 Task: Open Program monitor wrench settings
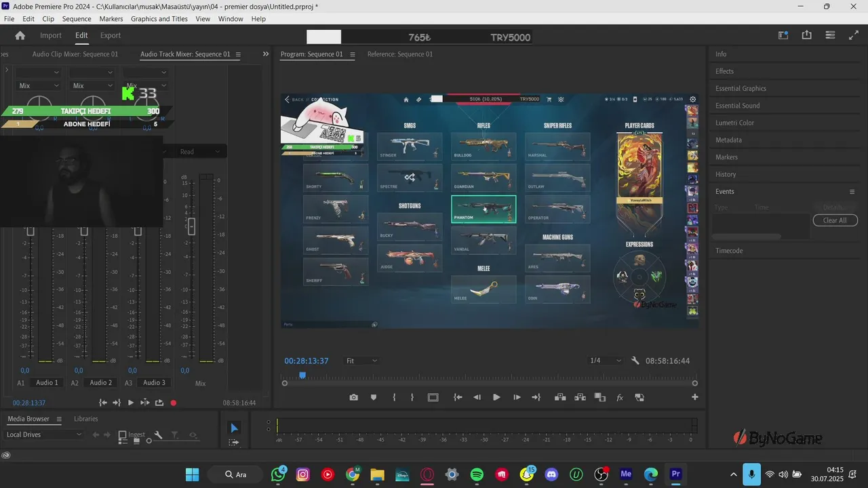[635, 361]
